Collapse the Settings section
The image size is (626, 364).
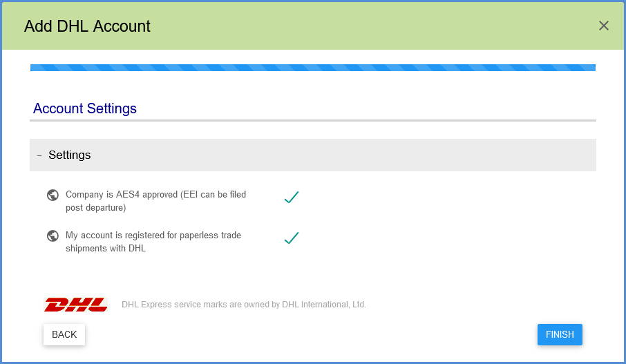[x=39, y=155]
